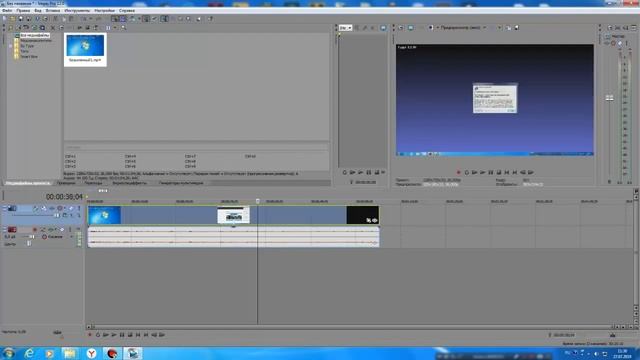The width and height of the screenshot is (640, 360).
Task: Click the Open project toolbar icon
Action: coord(13,19)
